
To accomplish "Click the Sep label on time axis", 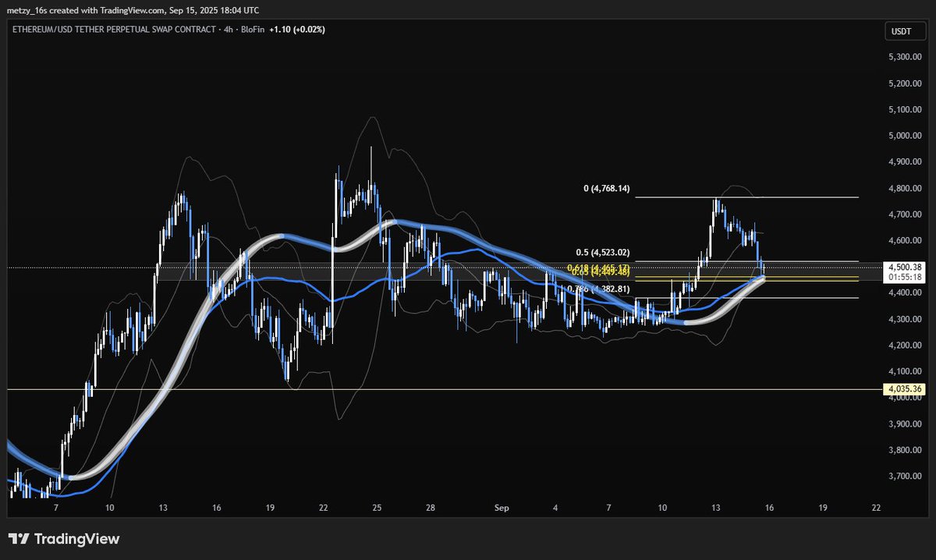I will pos(502,508).
